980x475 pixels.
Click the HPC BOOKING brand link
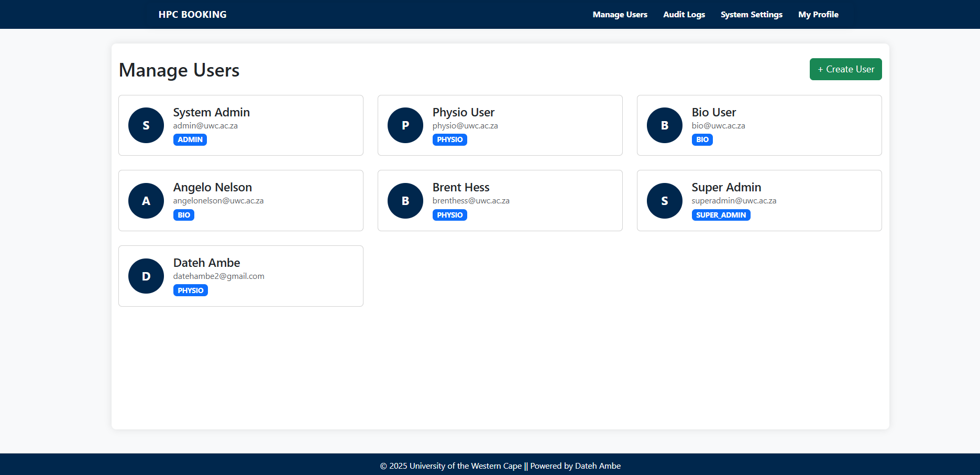pyautogui.click(x=193, y=15)
